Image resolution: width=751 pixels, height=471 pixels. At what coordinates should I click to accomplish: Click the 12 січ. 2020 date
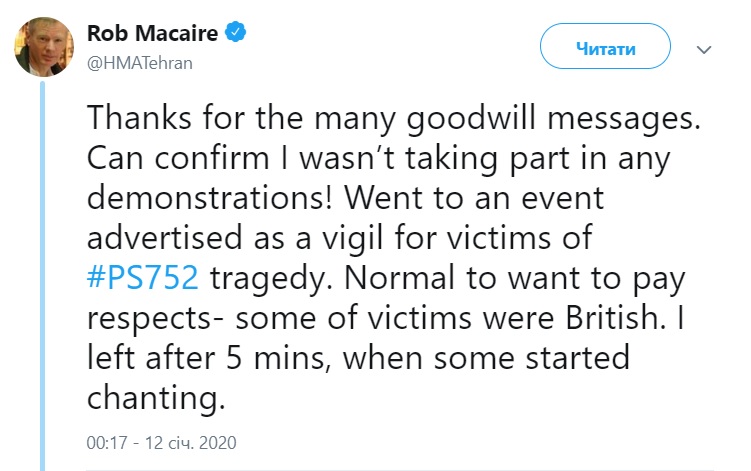pyautogui.click(x=189, y=441)
